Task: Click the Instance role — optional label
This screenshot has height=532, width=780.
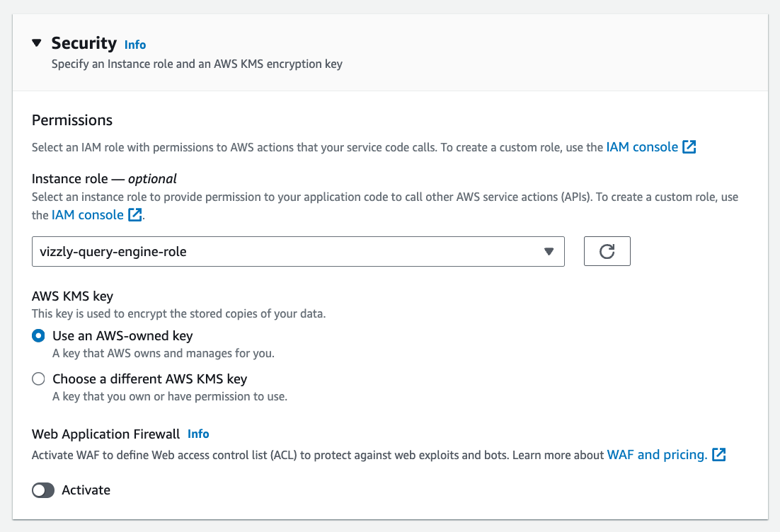Action: [x=104, y=179]
